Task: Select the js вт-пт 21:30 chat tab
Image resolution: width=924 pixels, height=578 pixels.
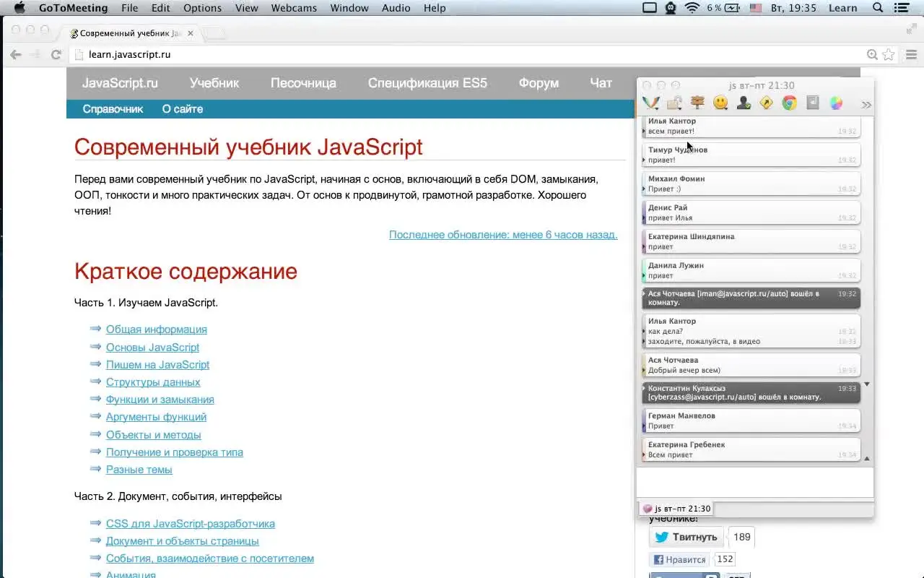Action: click(x=676, y=509)
